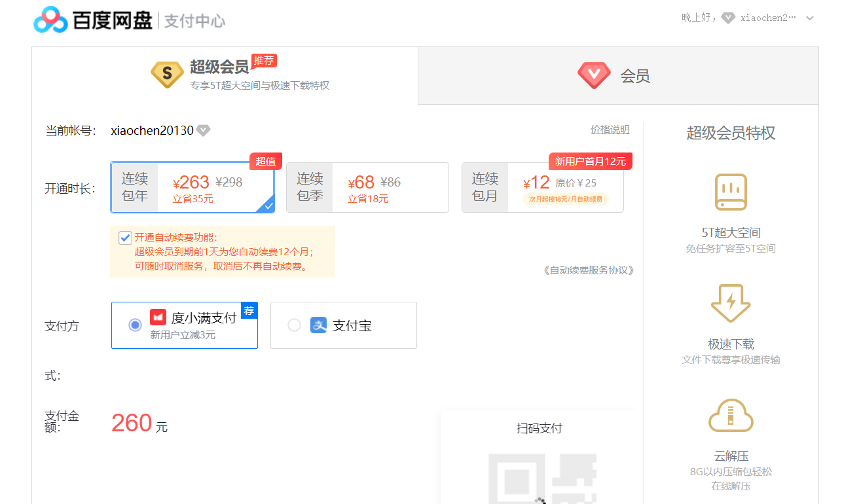Click the gold S super member badge
842x504 pixels.
[x=168, y=75]
